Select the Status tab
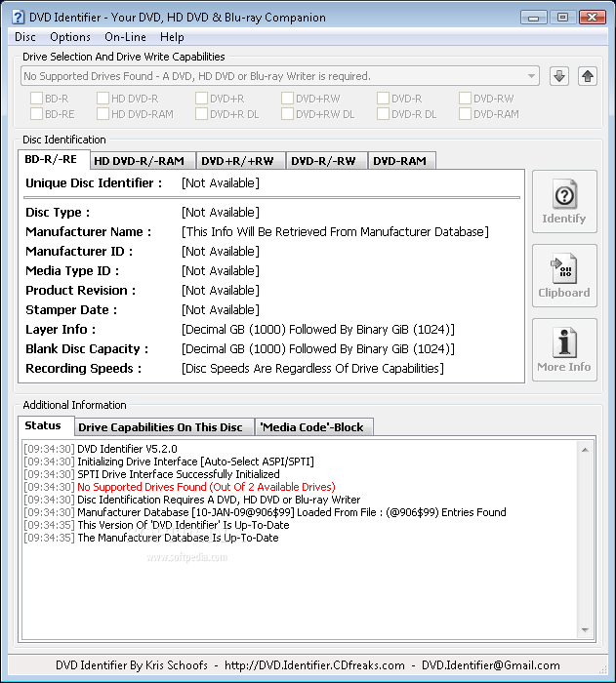 pyautogui.click(x=46, y=425)
